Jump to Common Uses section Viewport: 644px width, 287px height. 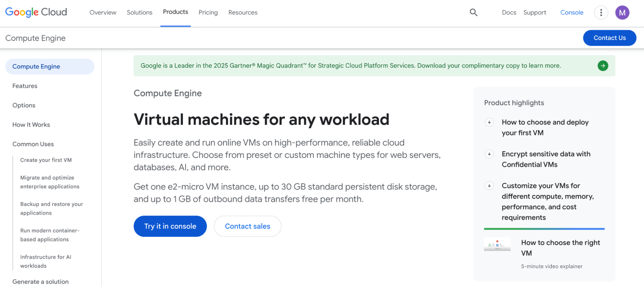click(x=33, y=144)
